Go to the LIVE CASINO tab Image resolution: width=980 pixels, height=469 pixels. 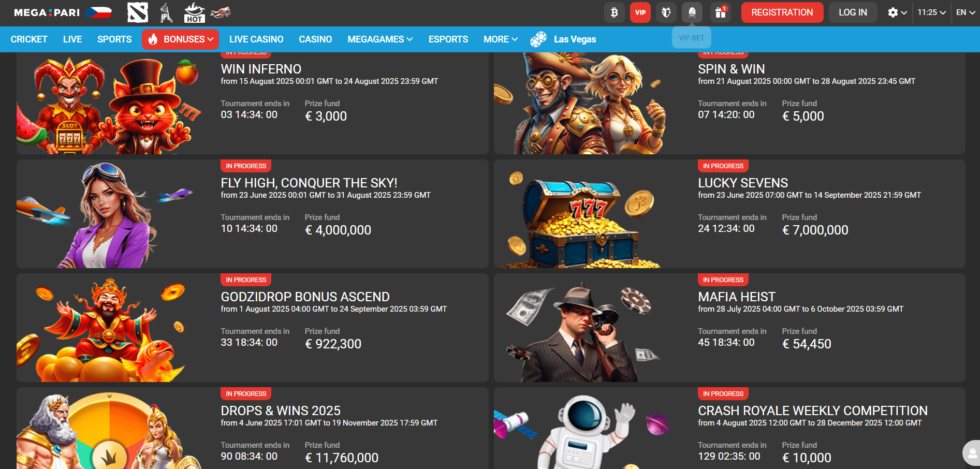point(256,39)
